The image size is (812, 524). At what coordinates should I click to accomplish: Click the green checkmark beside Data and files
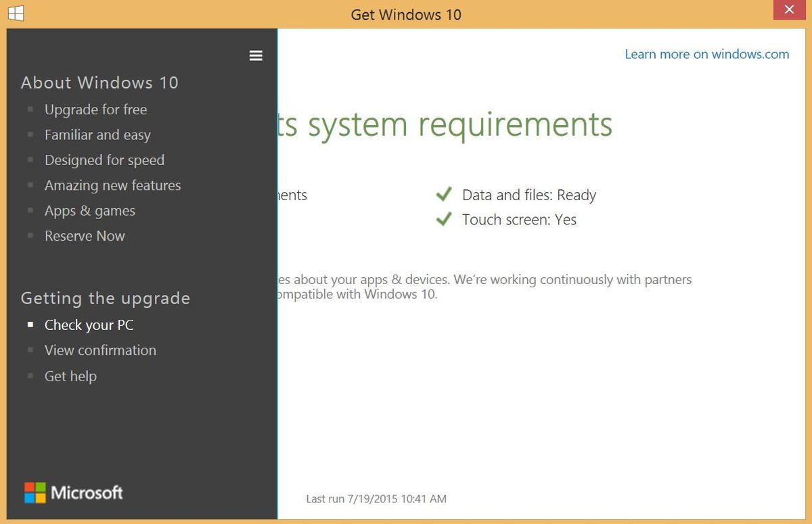click(x=444, y=194)
